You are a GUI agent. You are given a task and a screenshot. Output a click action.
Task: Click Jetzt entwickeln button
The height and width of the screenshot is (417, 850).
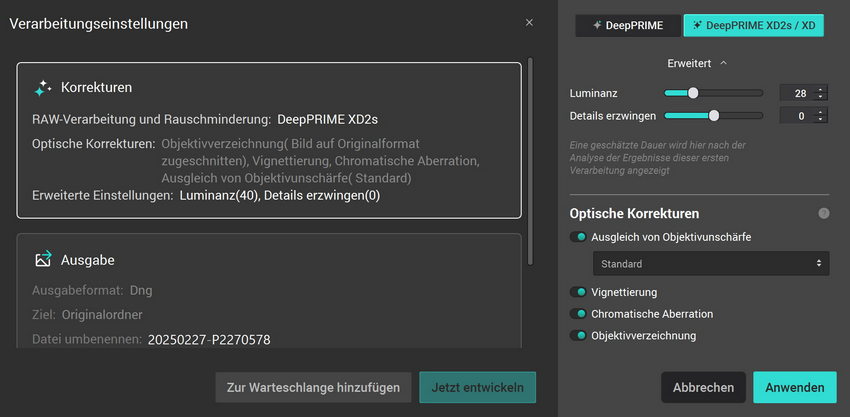(x=477, y=387)
